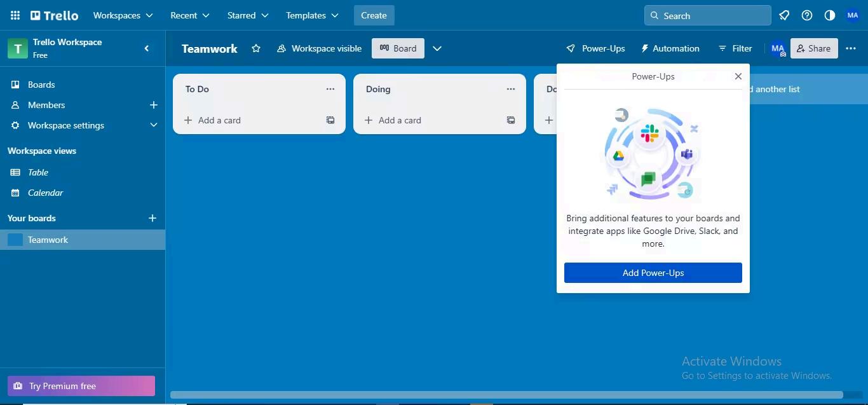Open Workspaces dropdown menu
The width and height of the screenshot is (868, 405).
(123, 15)
